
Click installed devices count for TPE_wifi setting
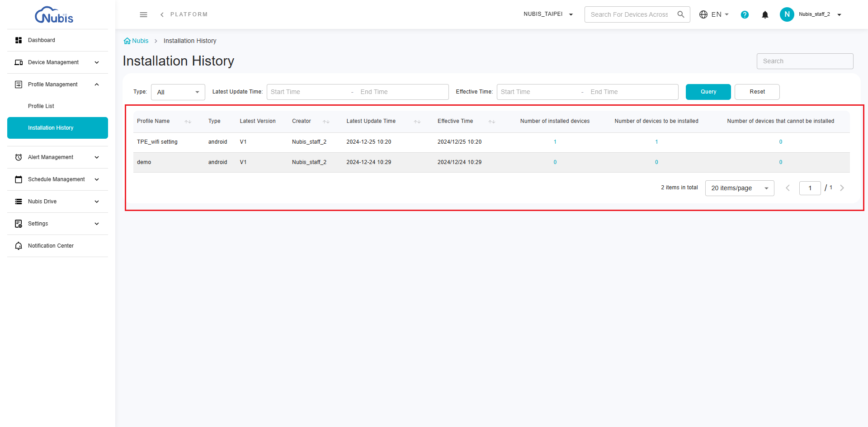(x=555, y=142)
